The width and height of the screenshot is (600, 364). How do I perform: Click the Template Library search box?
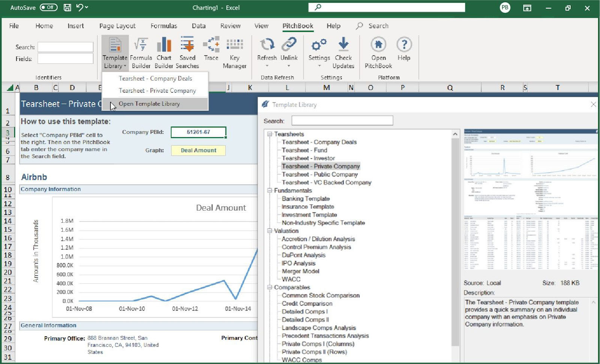tap(342, 121)
